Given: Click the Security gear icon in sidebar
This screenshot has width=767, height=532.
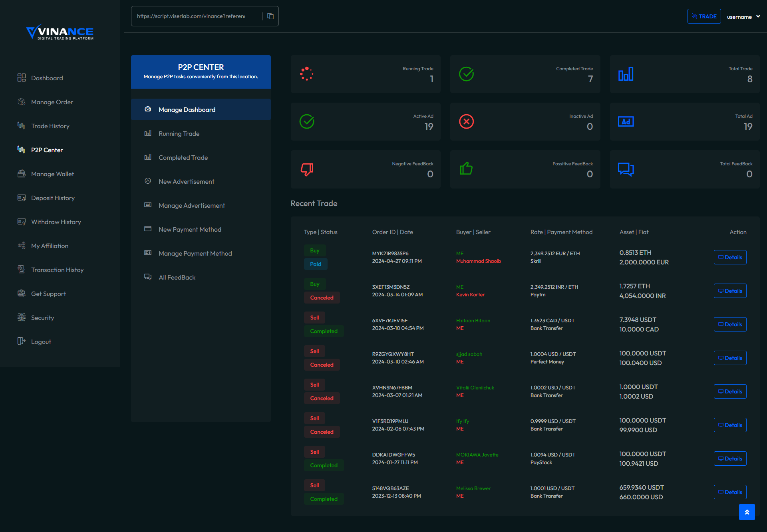Looking at the screenshot, I should [x=22, y=318].
